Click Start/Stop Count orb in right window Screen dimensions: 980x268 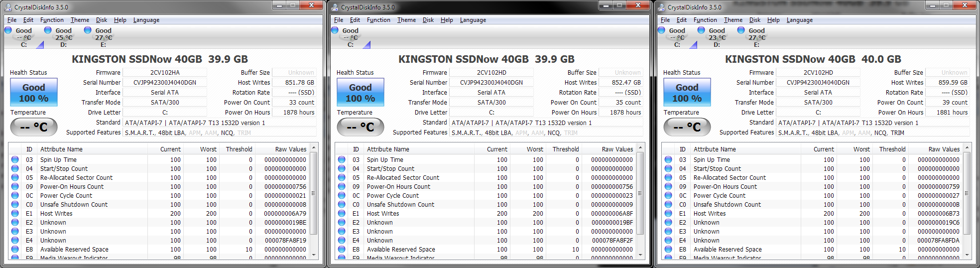point(668,169)
